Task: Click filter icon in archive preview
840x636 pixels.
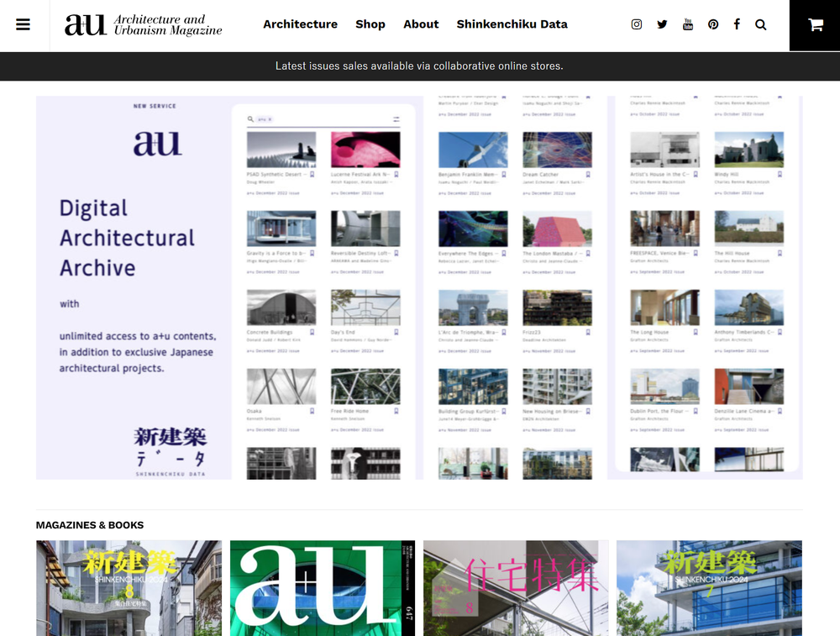Action: pyautogui.click(x=396, y=119)
